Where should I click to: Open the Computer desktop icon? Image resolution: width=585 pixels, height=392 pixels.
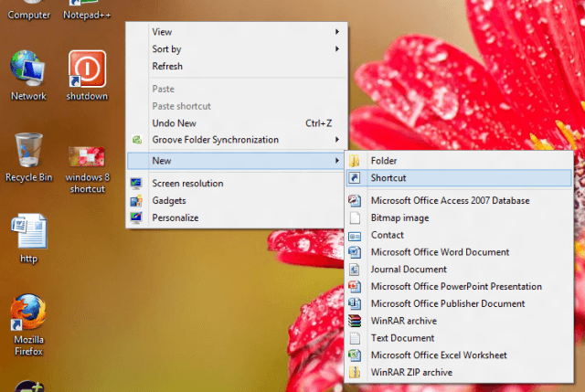click(x=28, y=10)
